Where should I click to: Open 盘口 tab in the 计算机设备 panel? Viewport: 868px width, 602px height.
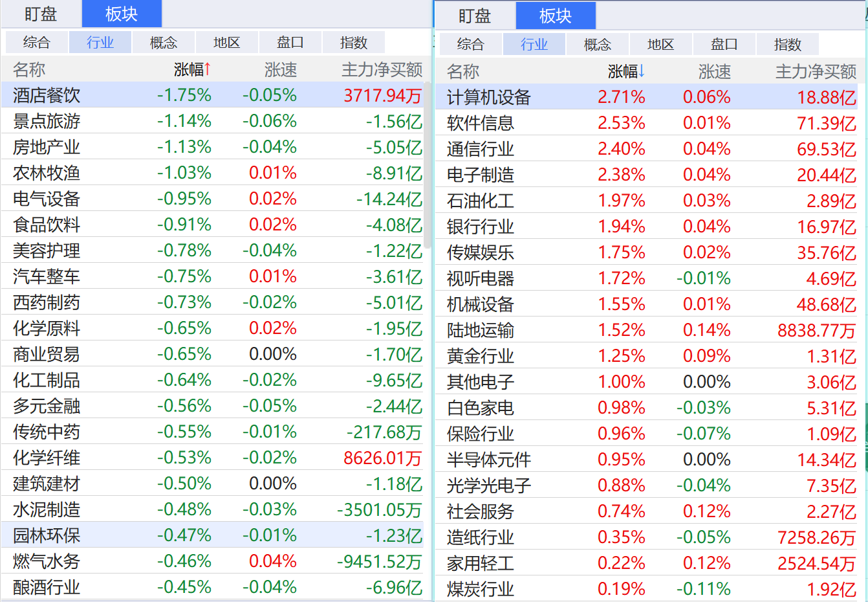click(x=724, y=45)
